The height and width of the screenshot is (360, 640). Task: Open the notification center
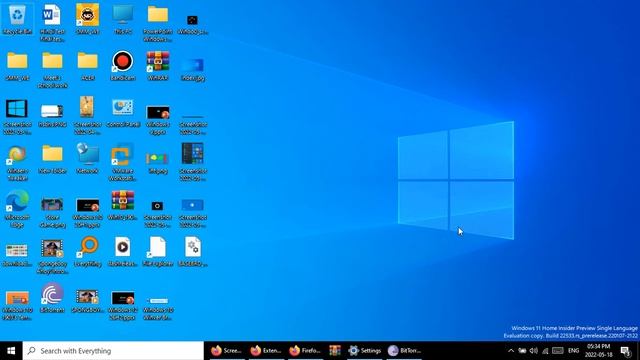tap(626, 351)
